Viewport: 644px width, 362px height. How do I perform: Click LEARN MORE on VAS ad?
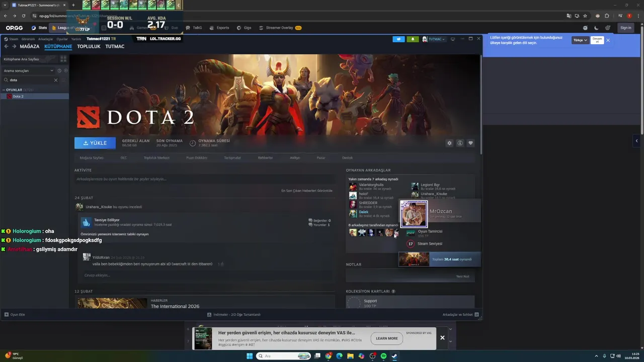tap(386, 338)
